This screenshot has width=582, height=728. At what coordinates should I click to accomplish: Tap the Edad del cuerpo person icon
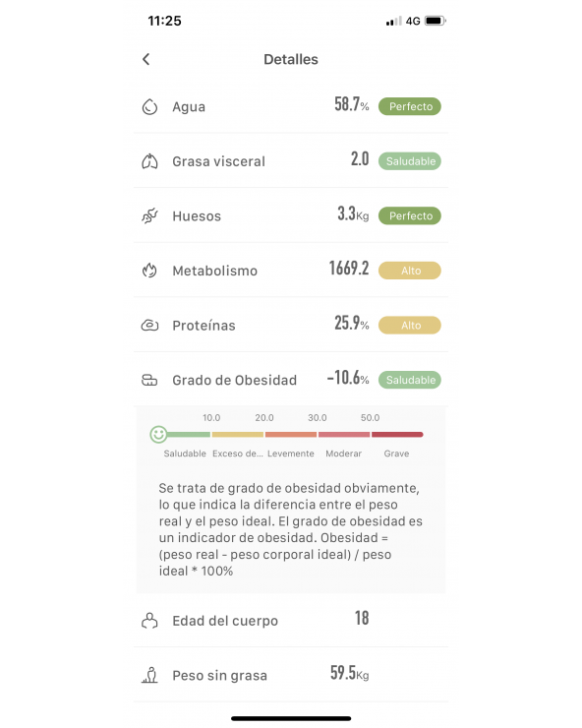pyautogui.click(x=149, y=621)
